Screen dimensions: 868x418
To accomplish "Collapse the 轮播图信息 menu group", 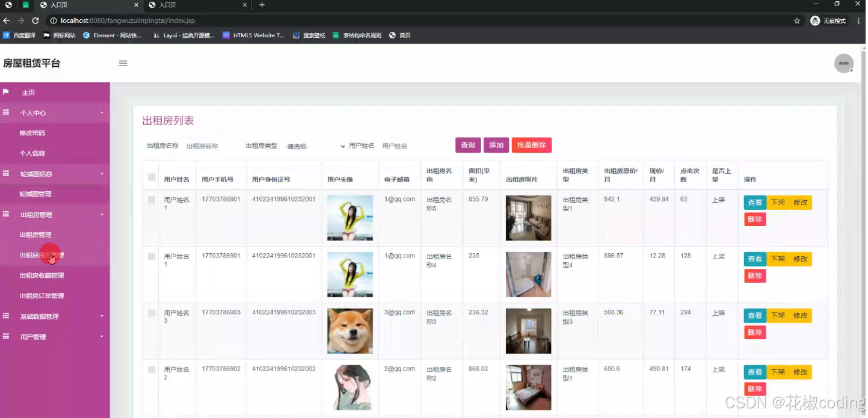I will click(55, 173).
